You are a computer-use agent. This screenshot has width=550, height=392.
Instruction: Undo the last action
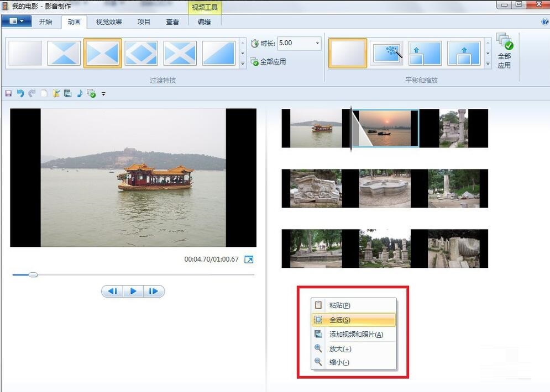[20, 93]
